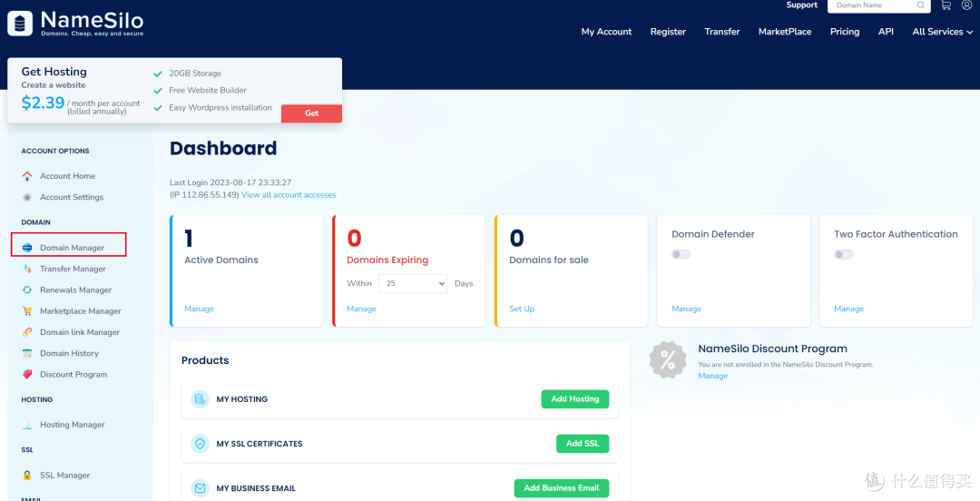Open My Account in top navigation

pos(606,31)
